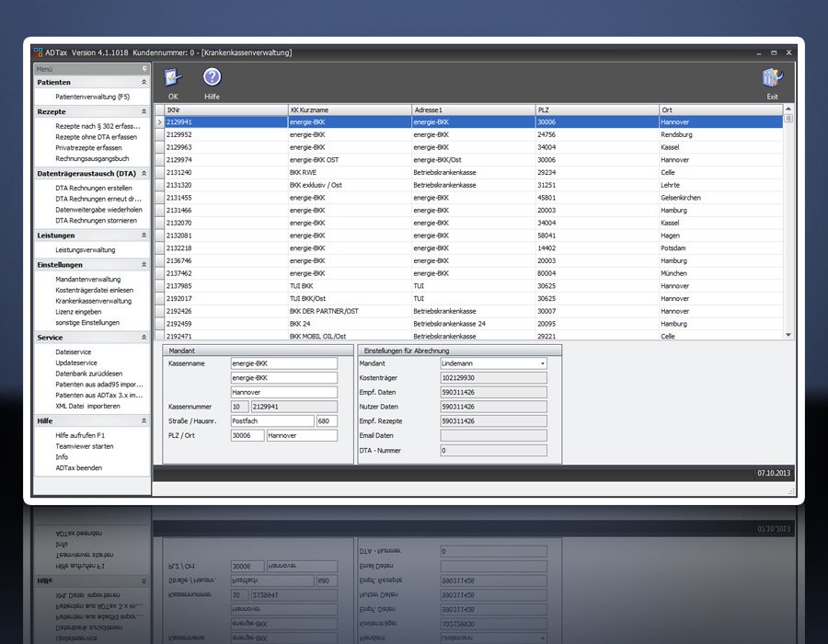Screen dimensions: 828x644
Task: Collapse the Datenträgeraustausch (DTA) group
Action: 144,174
